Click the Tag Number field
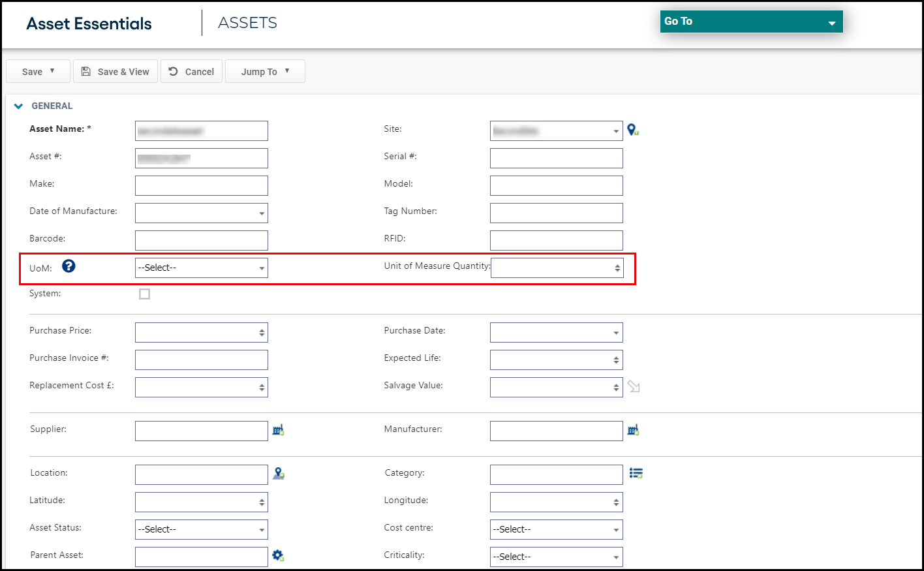The width and height of the screenshot is (924, 571). click(x=557, y=213)
